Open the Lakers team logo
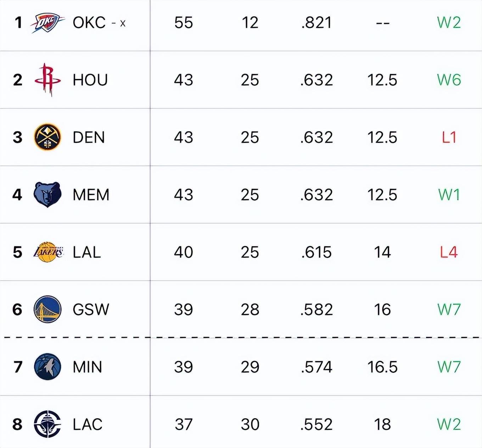This screenshot has height=448, width=482. 48,252
